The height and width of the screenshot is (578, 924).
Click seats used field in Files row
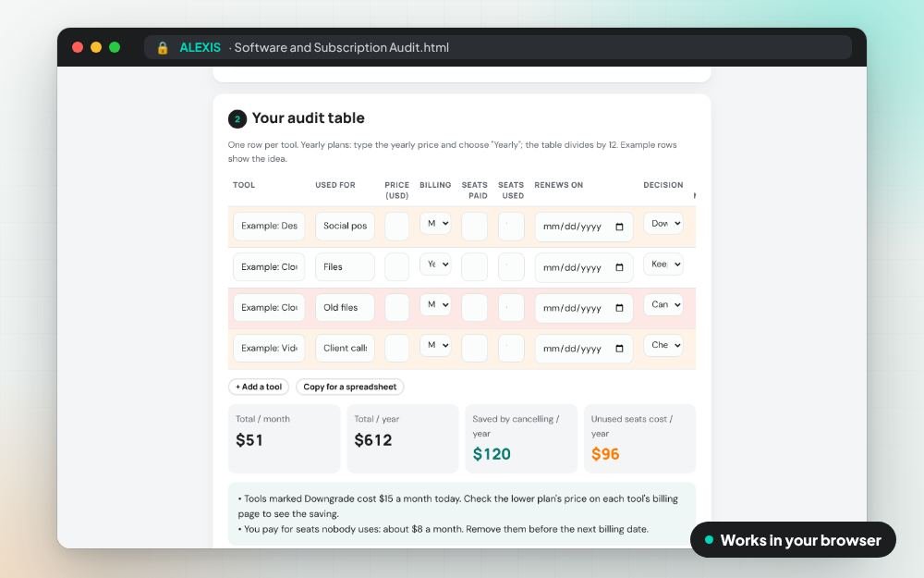(512, 267)
